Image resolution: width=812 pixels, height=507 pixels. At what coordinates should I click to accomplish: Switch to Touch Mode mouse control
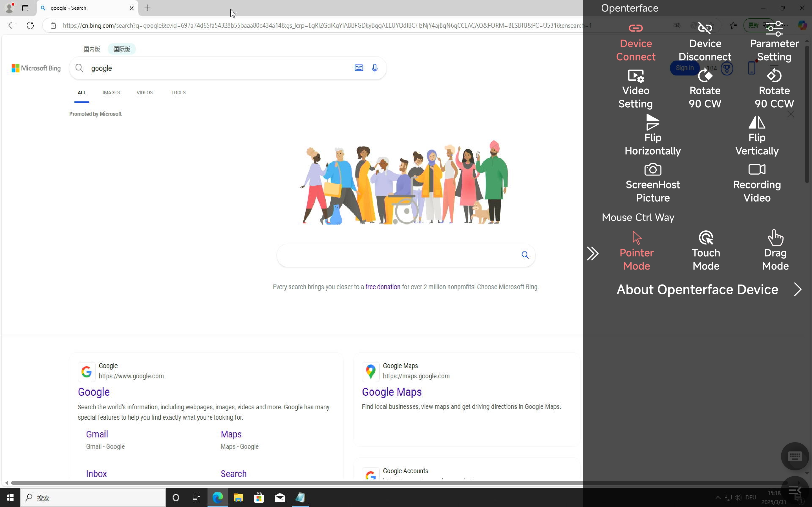point(706,238)
